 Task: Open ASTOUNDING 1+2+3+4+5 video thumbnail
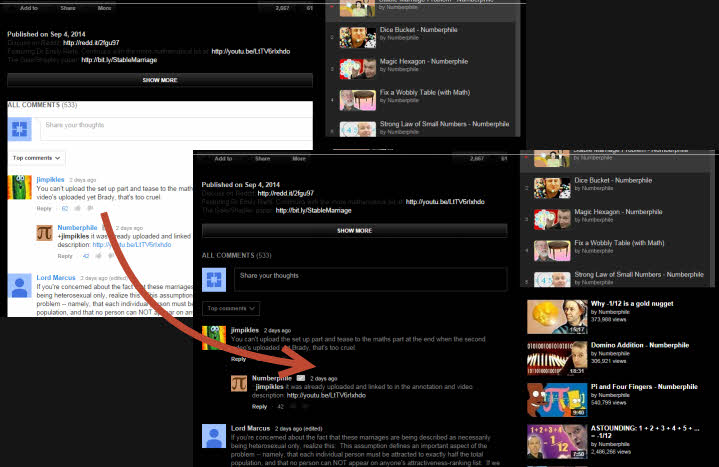557,441
